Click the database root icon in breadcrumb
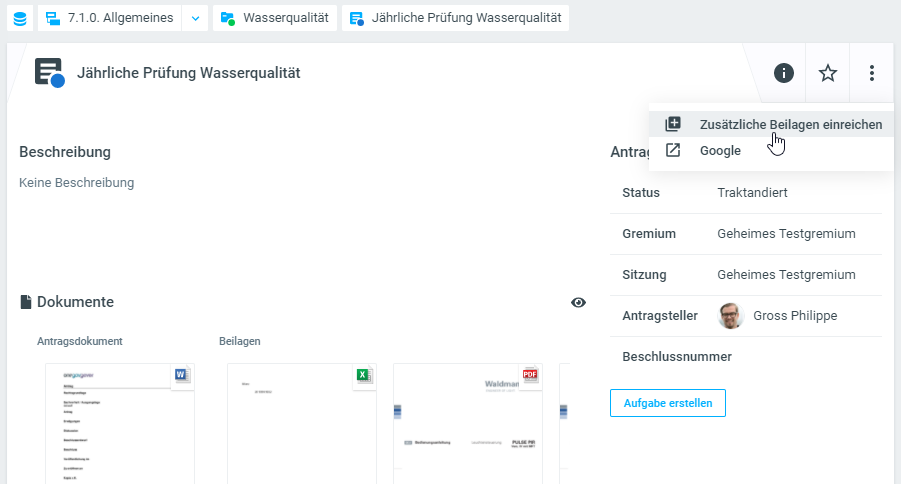Image resolution: width=901 pixels, height=484 pixels. click(20, 18)
